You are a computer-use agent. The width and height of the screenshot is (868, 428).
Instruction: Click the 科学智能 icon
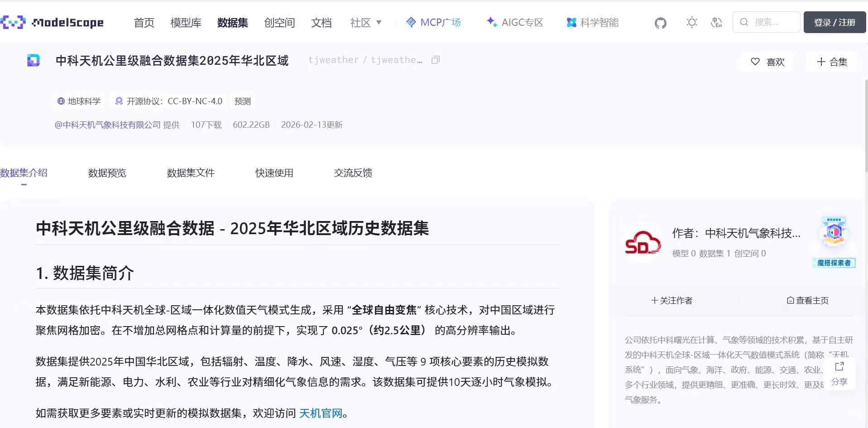point(571,22)
